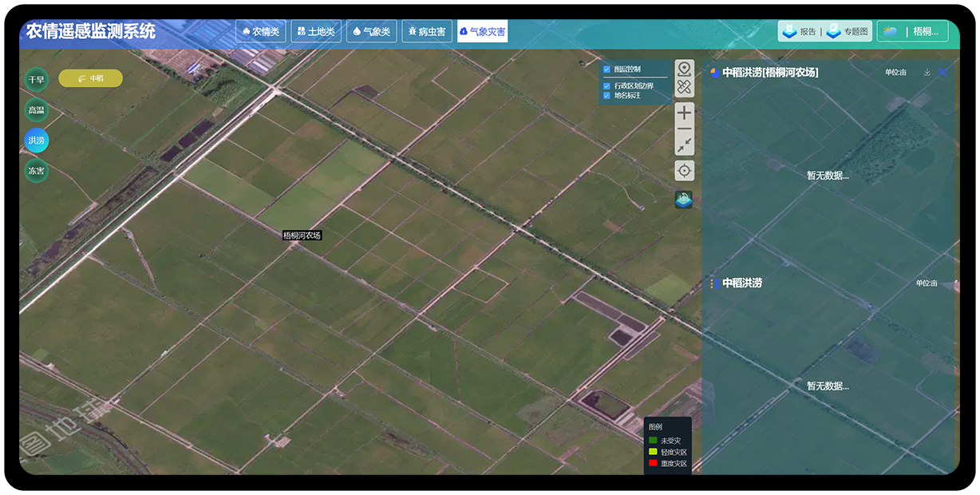Click the 报告 button
The image size is (980, 495).
tap(800, 32)
